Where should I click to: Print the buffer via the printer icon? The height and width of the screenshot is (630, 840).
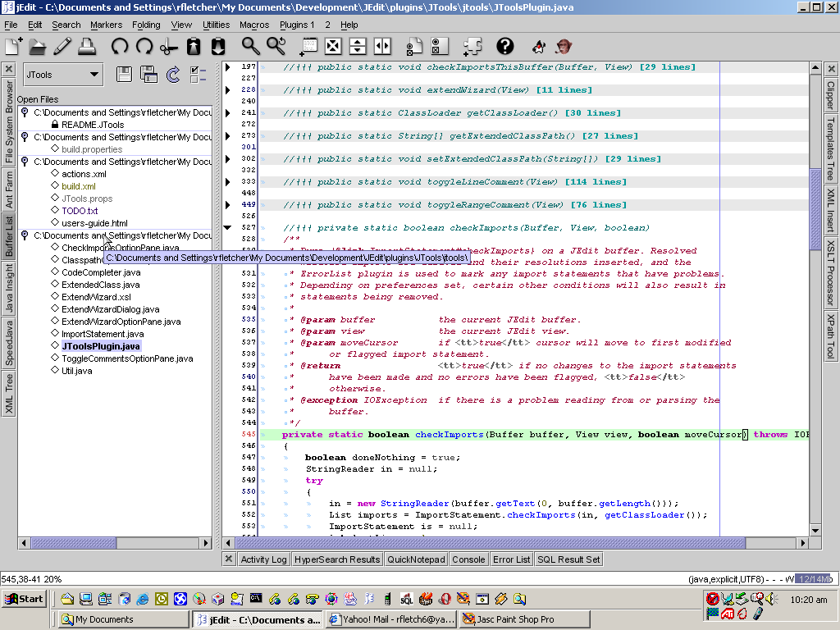[x=88, y=47]
